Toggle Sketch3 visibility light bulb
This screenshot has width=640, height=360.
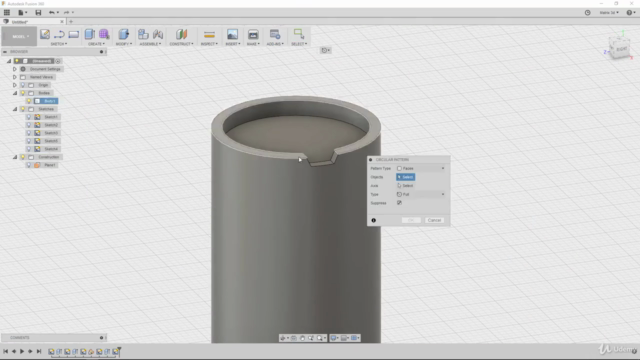click(29, 133)
